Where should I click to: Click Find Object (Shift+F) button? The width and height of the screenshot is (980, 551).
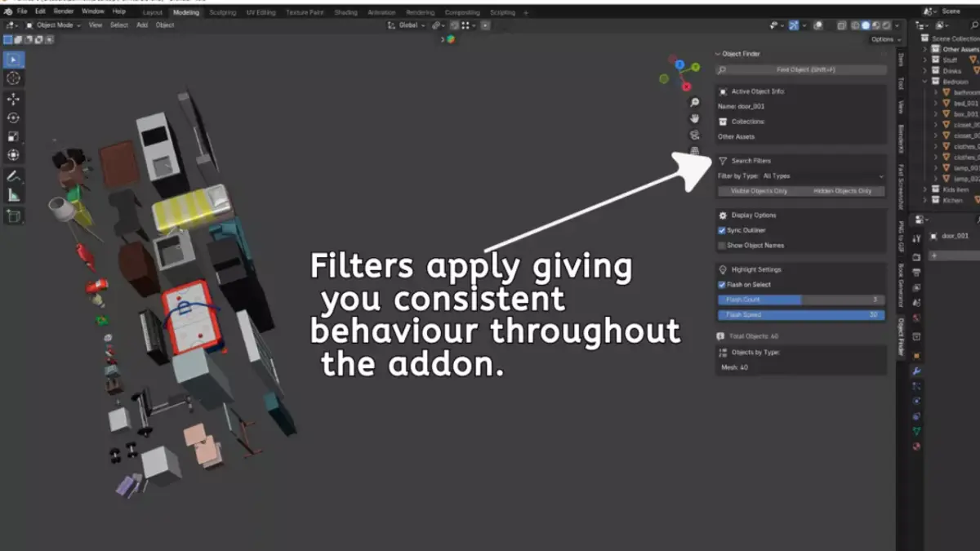801,70
